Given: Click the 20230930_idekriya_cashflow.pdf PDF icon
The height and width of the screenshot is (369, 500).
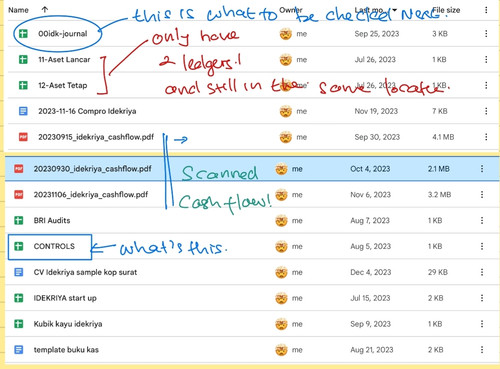Looking at the screenshot, I should 19,169.
